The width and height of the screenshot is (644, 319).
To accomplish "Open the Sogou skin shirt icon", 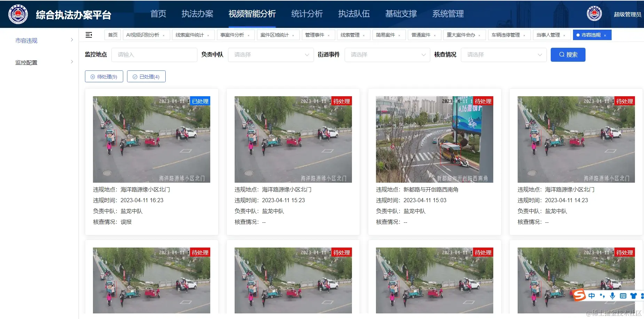I will point(634,296).
